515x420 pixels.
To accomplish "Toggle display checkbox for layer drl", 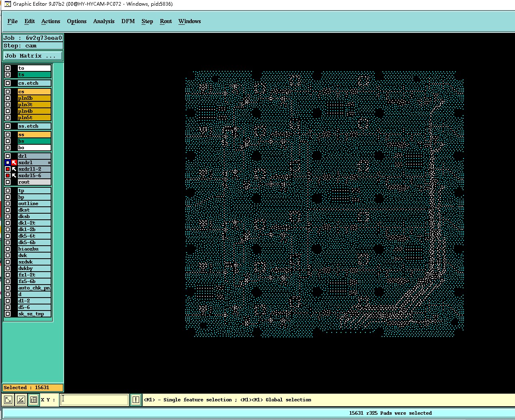I will (8, 156).
